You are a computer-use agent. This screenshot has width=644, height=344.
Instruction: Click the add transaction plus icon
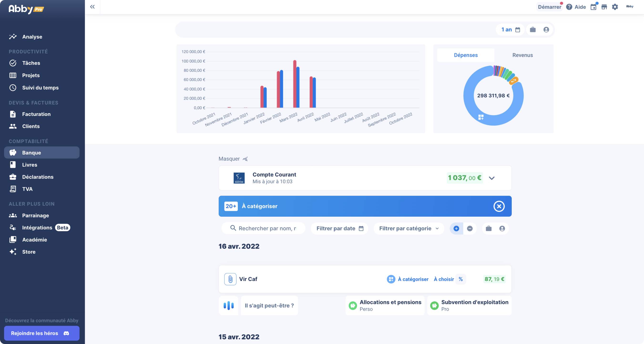[456, 228]
